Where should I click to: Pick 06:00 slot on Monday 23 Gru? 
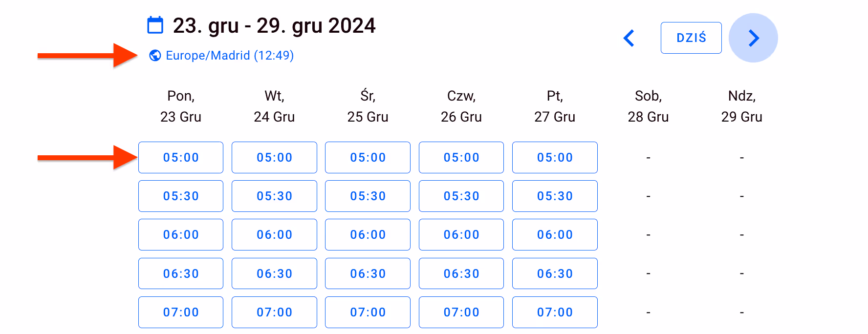(x=181, y=235)
